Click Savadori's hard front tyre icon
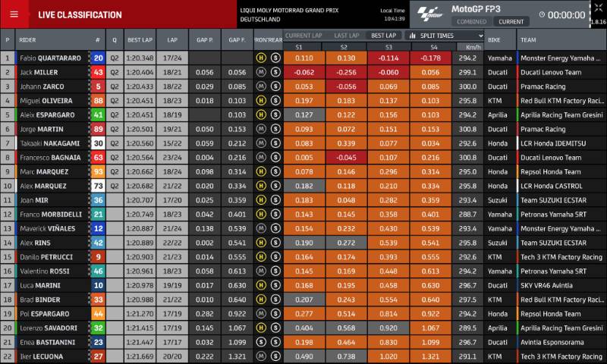This screenshot has width=607, height=364. 261,328
